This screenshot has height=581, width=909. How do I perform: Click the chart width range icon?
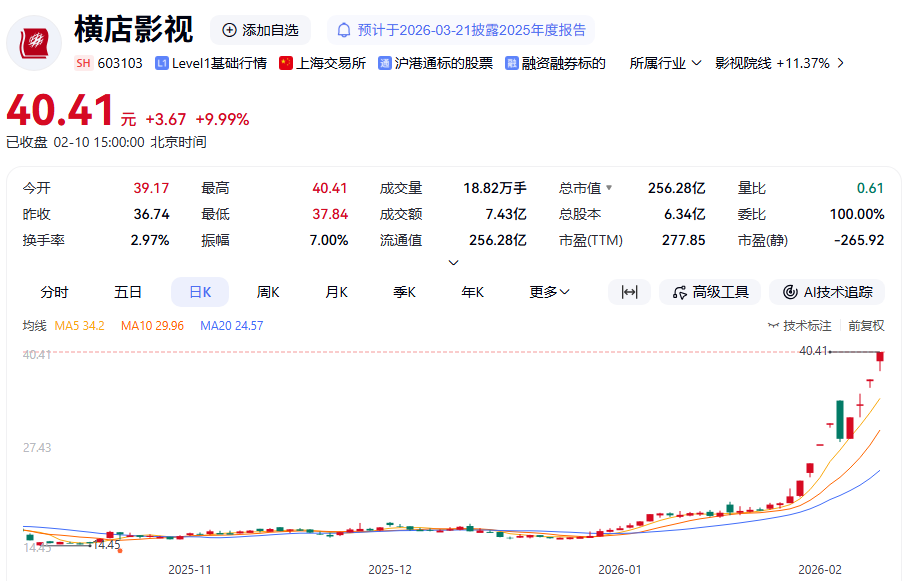629,292
